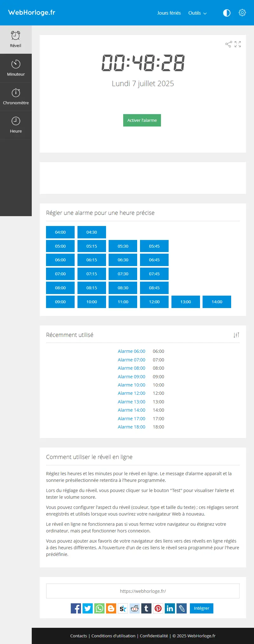
Task: Set alarm for 14:00 preset button
Action: click(217, 302)
